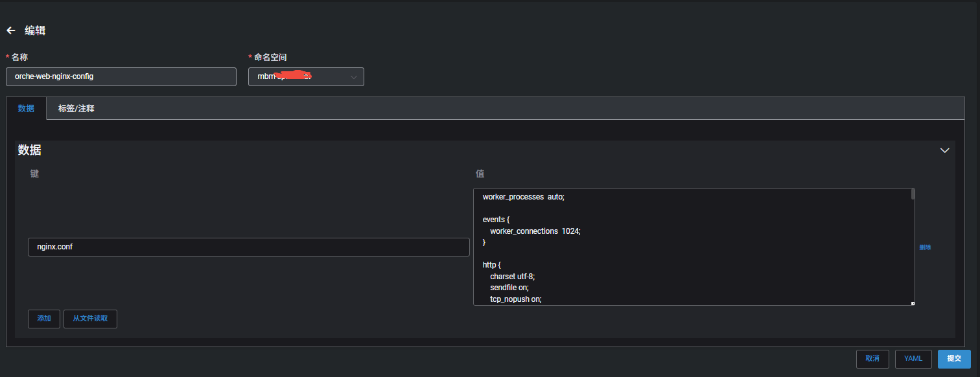Delete the nginx.conf entry via 删除
The image size is (980, 377).
coord(925,247)
